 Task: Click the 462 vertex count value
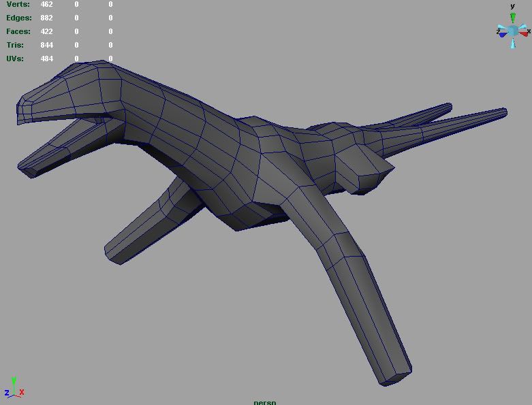46,4
